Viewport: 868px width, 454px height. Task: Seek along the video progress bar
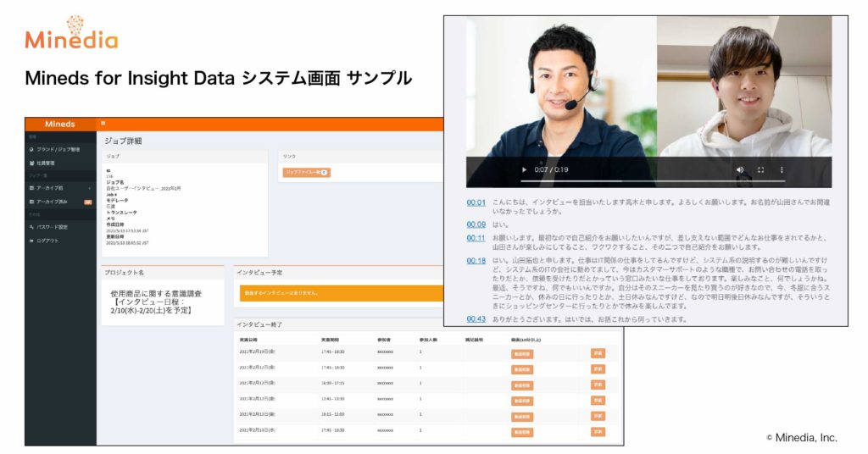coord(626,180)
